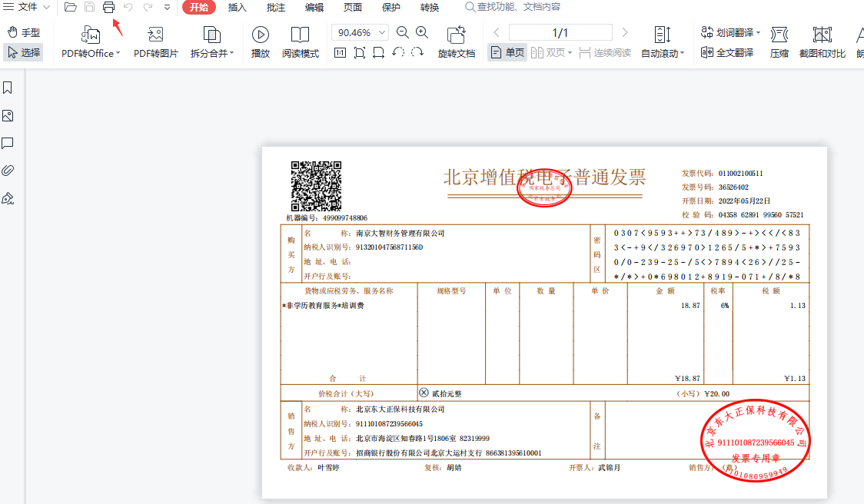
Task: Open the signature panel in sidebar
Action: pyautogui.click(x=8, y=198)
